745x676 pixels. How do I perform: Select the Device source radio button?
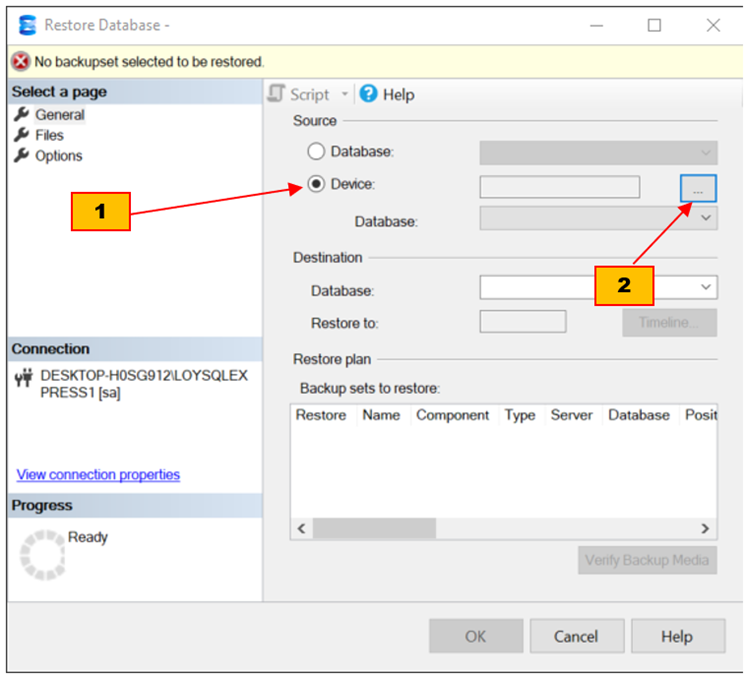pos(316,184)
